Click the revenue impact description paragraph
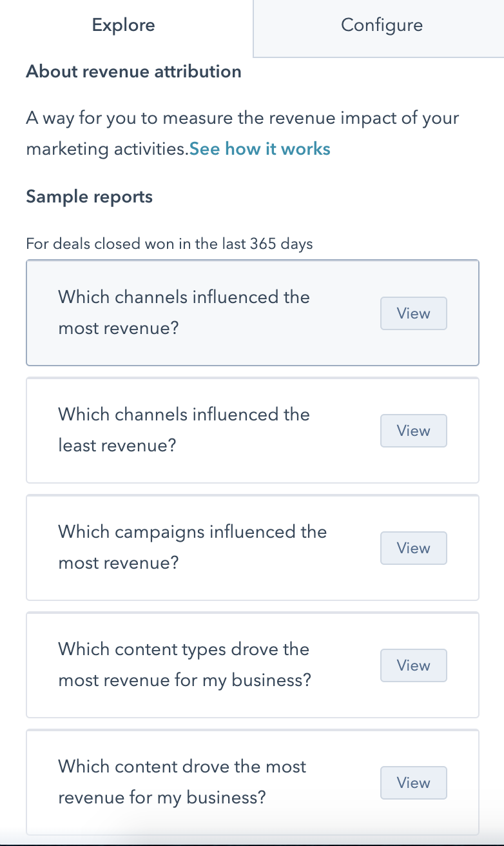This screenshot has width=504, height=846. [x=242, y=133]
